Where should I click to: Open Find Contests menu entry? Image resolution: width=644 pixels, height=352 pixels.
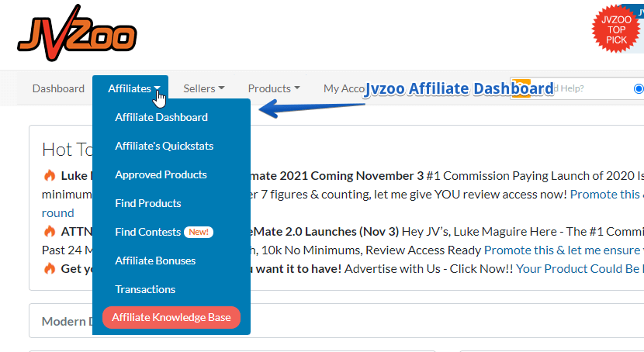pyautogui.click(x=148, y=232)
